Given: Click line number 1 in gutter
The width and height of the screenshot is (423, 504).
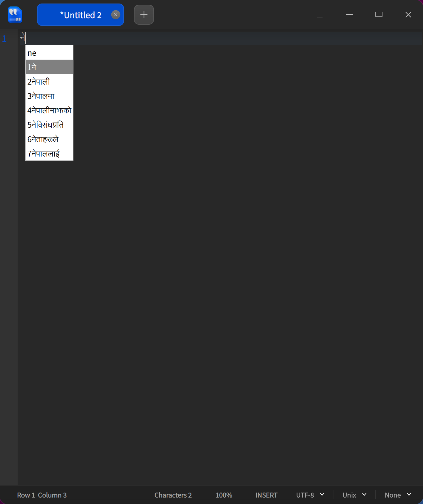Looking at the screenshot, I should pos(4,38).
